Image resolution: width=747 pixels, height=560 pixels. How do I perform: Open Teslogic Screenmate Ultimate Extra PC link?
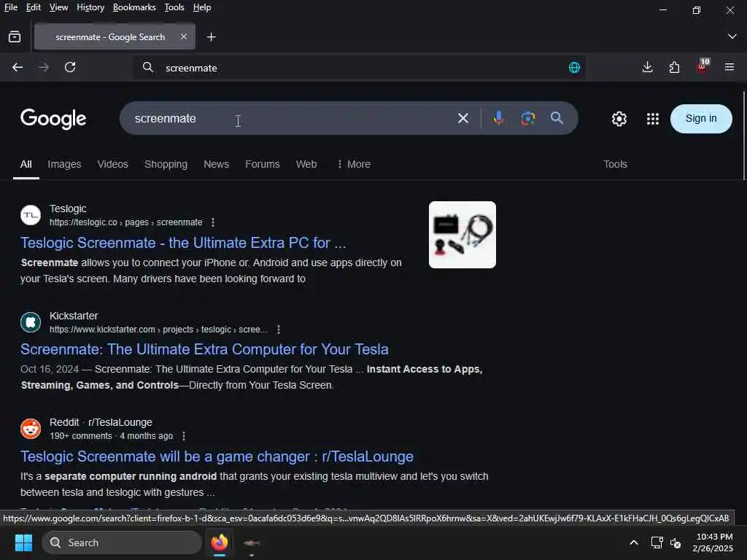(x=183, y=243)
